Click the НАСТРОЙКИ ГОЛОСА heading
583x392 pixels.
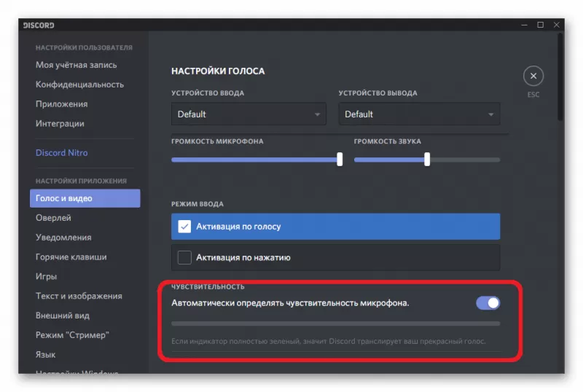coord(218,71)
